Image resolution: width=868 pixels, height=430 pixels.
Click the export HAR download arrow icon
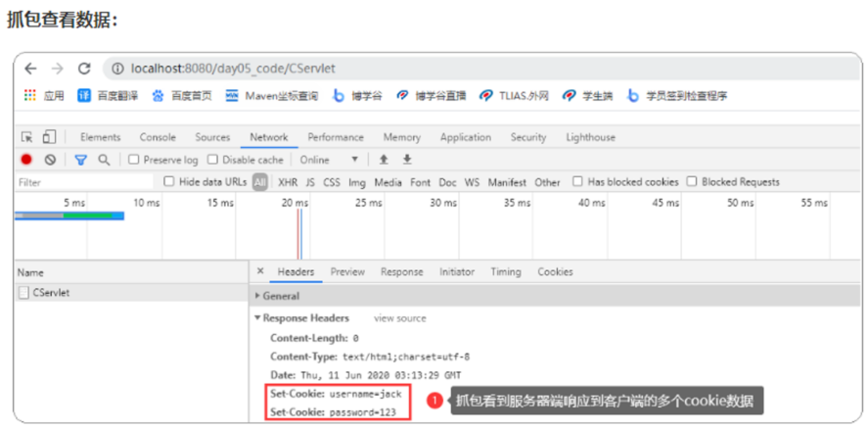coord(407,160)
